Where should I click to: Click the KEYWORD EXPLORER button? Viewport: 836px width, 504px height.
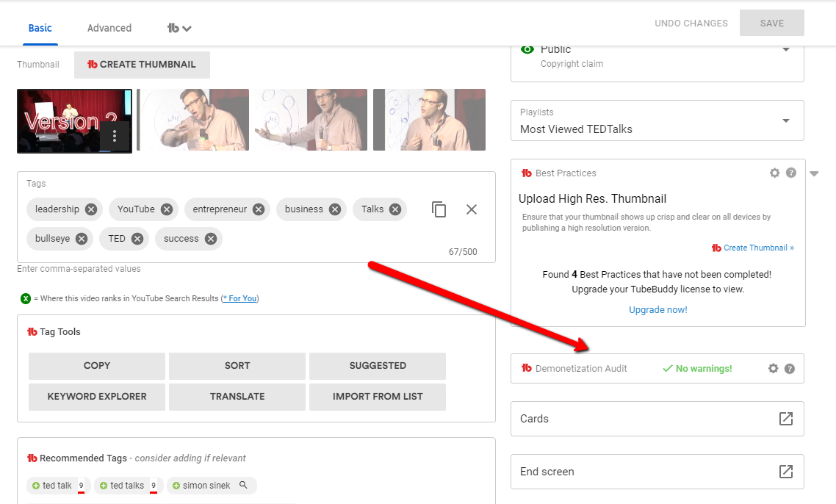(97, 396)
